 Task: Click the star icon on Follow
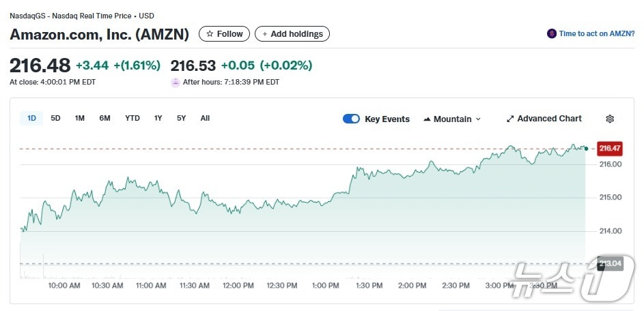(210, 34)
